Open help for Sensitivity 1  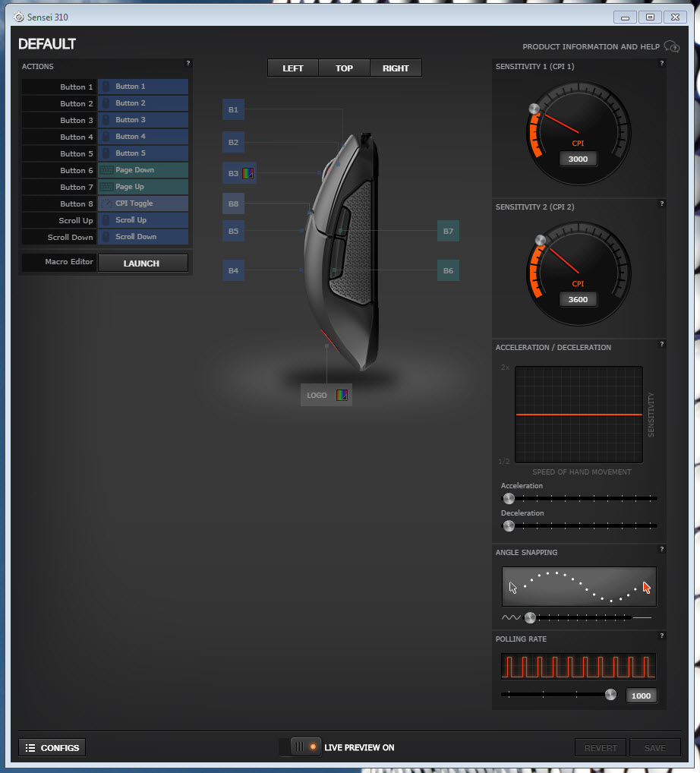point(661,63)
